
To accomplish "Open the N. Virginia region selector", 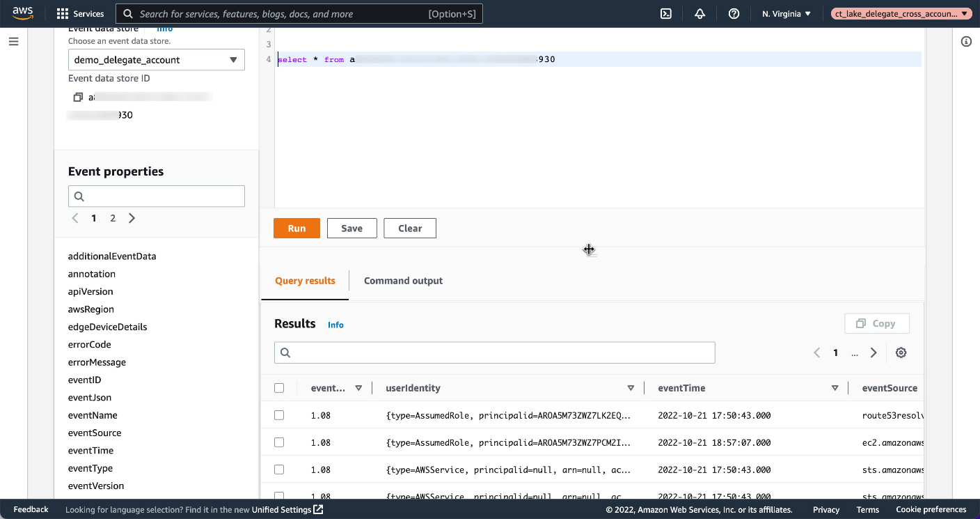I will coord(785,13).
